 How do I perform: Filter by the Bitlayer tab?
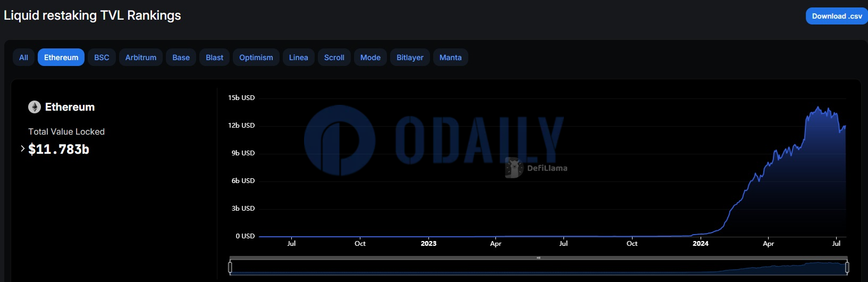click(410, 57)
